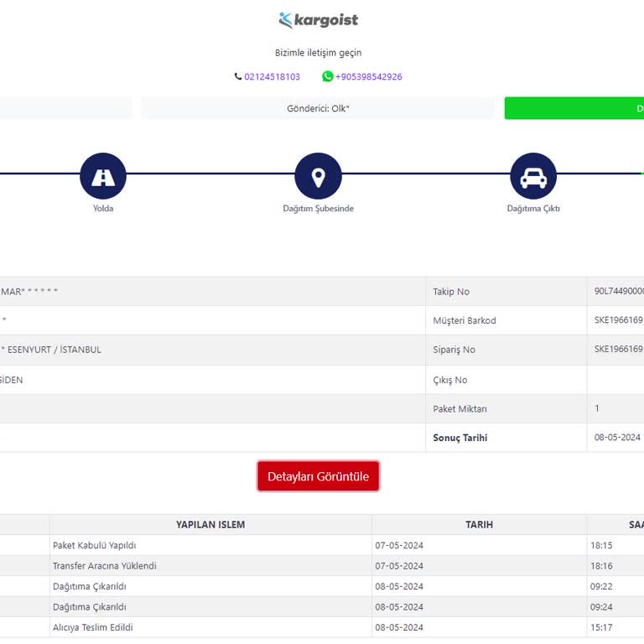
Task: Click the Takip No label
Action: click(451, 292)
